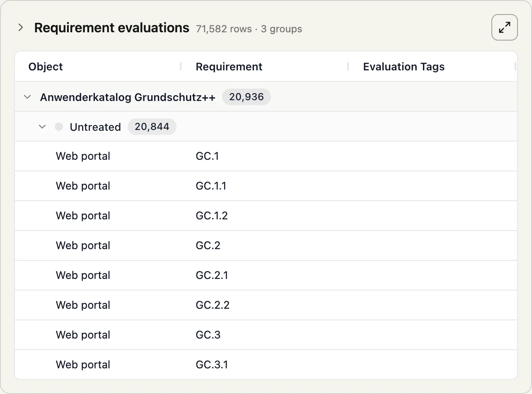This screenshot has height=394, width=532.
Task: Select the GC.1.2 requirement cell
Action: pyautogui.click(x=212, y=216)
